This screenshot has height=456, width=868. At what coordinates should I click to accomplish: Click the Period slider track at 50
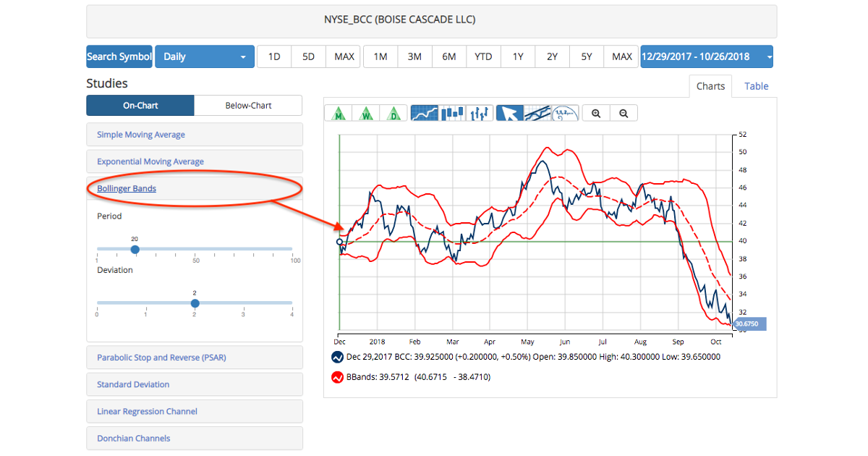coord(196,249)
